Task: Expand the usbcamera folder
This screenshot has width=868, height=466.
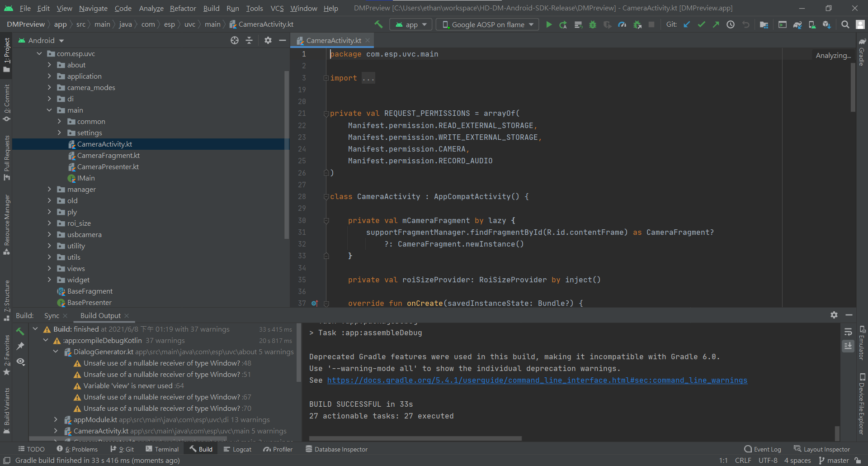Action: coord(50,234)
